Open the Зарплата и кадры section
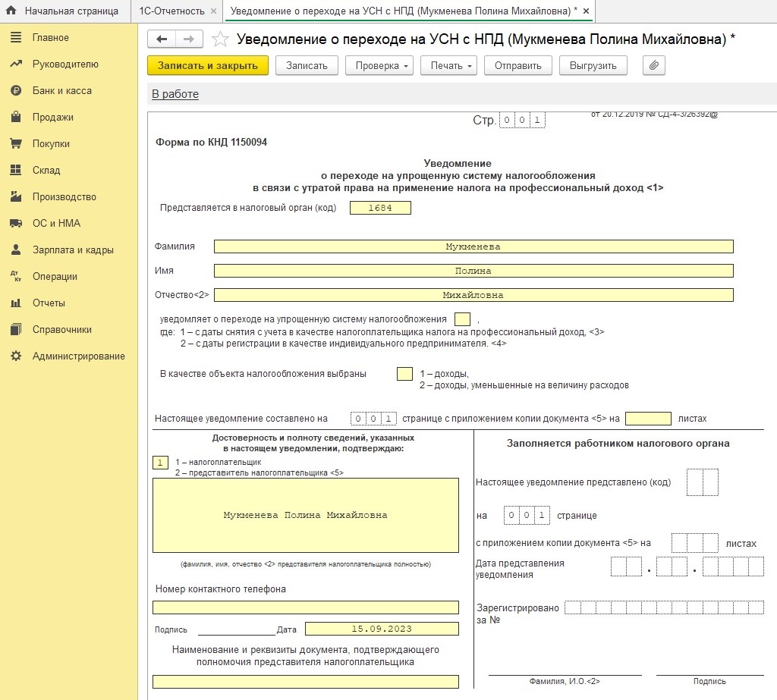 pos(73,250)
